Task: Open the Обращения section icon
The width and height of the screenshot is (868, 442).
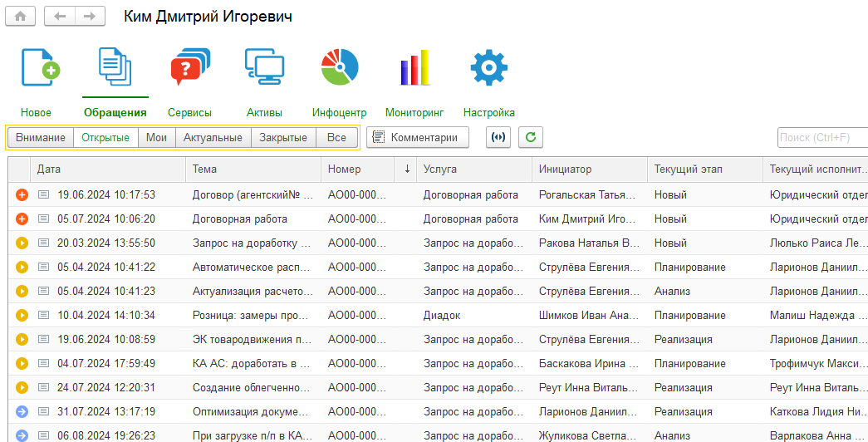Action: pyautogui.click(x=115, y=68)
